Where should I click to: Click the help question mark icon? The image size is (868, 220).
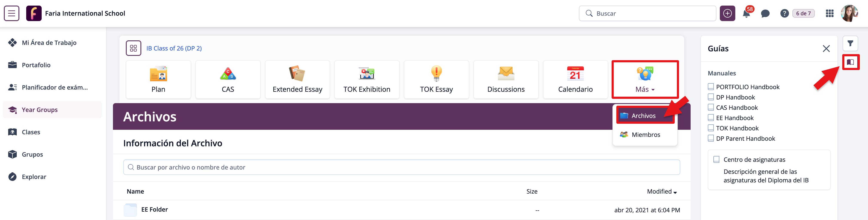(x=784, y=14)
